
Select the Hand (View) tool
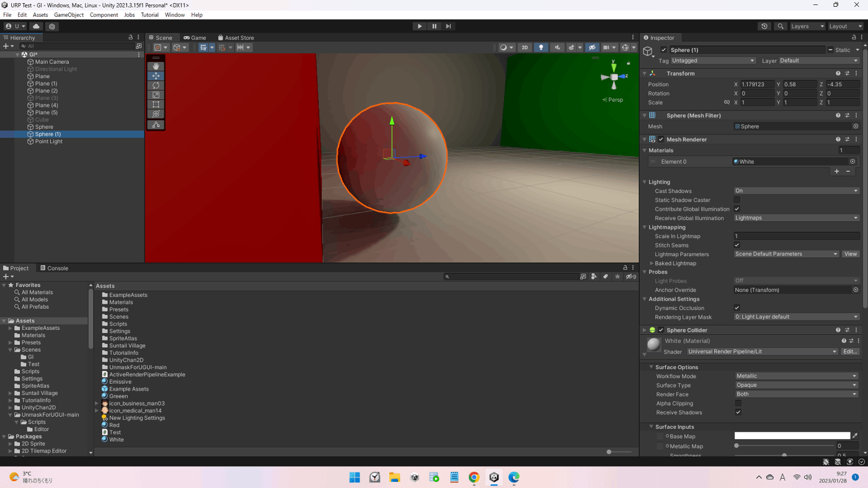pyautogui.click(x=156, y=66)
